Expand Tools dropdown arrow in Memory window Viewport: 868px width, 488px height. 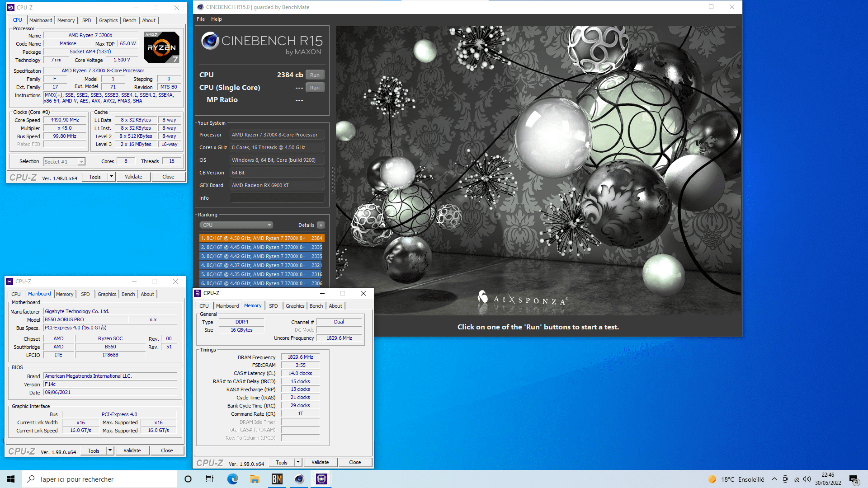(x=298, y=462)
